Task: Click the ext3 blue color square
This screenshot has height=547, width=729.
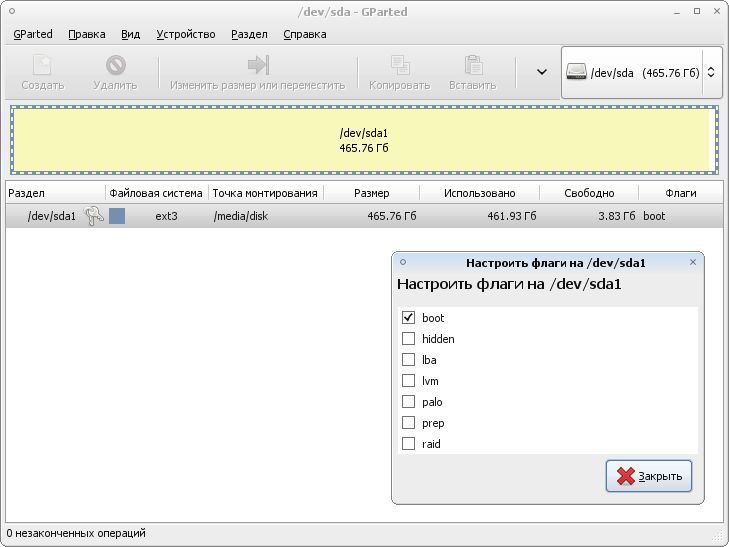Action: [117, 216]
